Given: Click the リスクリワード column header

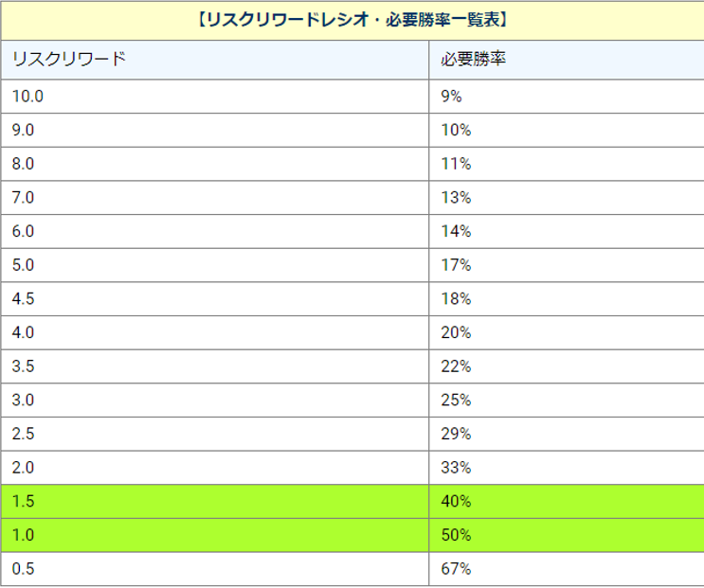Looking at the screenshot, I should pyautogui.click(x=68, y=60).
